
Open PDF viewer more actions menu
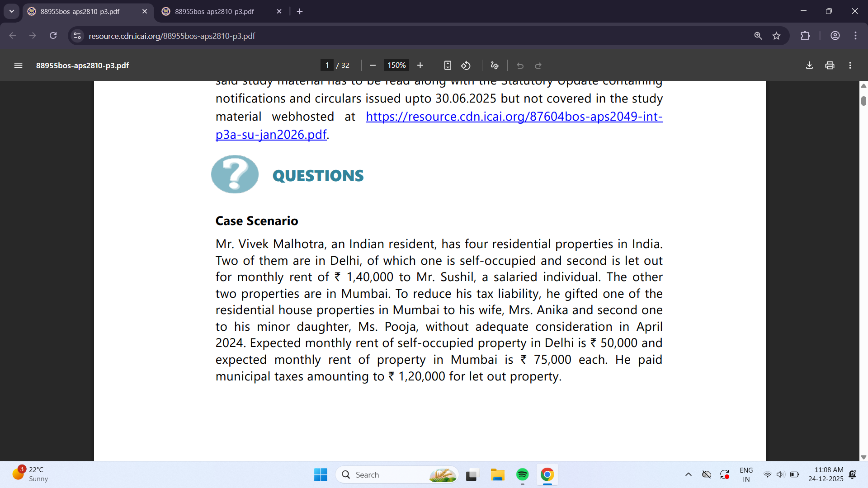[850, 66]
